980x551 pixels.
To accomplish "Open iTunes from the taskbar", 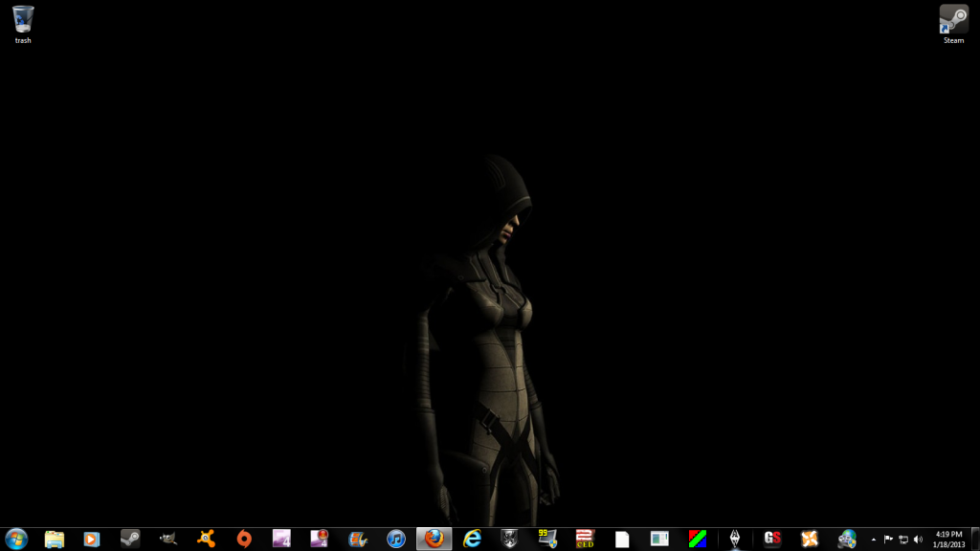I will (396, 539).
